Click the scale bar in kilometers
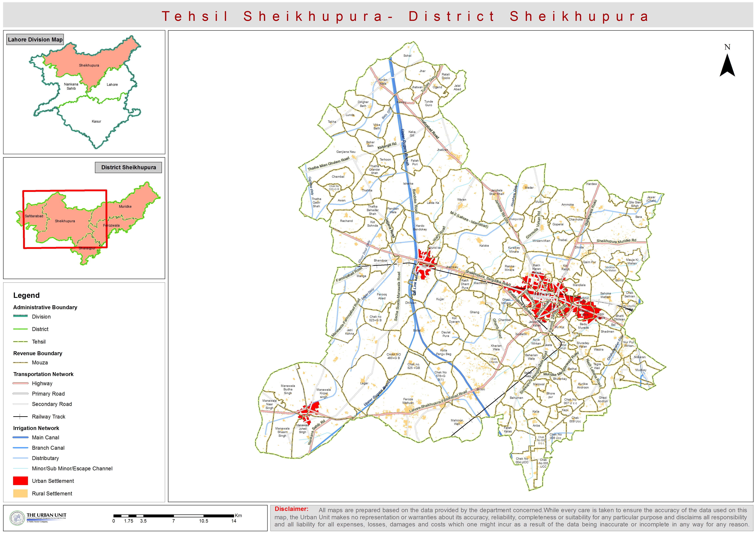The height and width of the screenshot is (534, 756). point(174,516)
